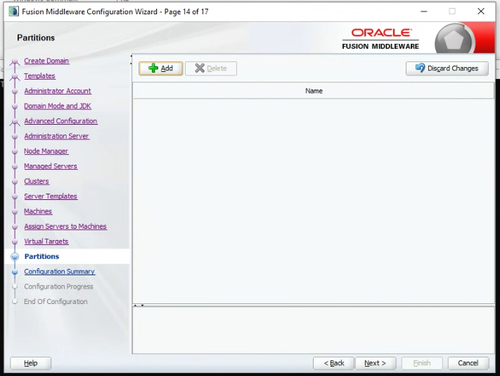
Task: Click the Cancel button
Action: point(468,363)
